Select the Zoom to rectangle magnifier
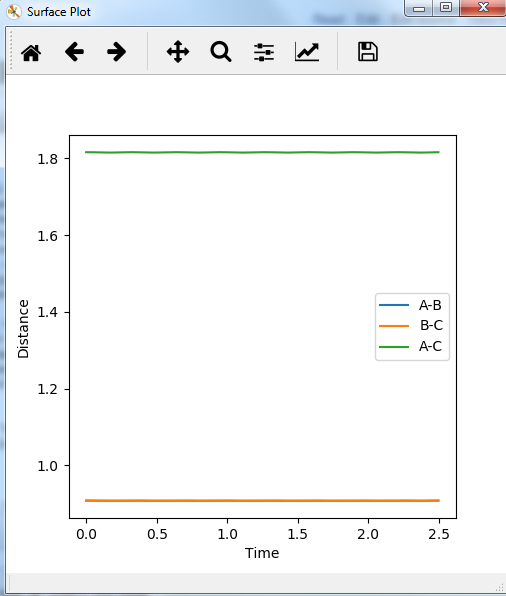506x596 pixels. coord(221,52)
